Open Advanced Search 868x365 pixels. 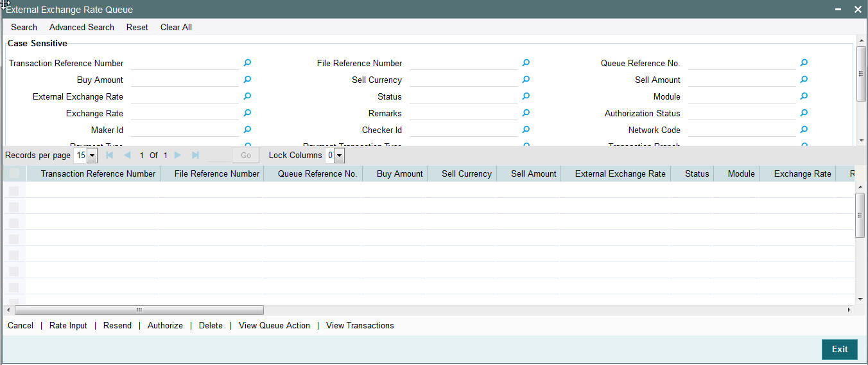coord(82,27)
